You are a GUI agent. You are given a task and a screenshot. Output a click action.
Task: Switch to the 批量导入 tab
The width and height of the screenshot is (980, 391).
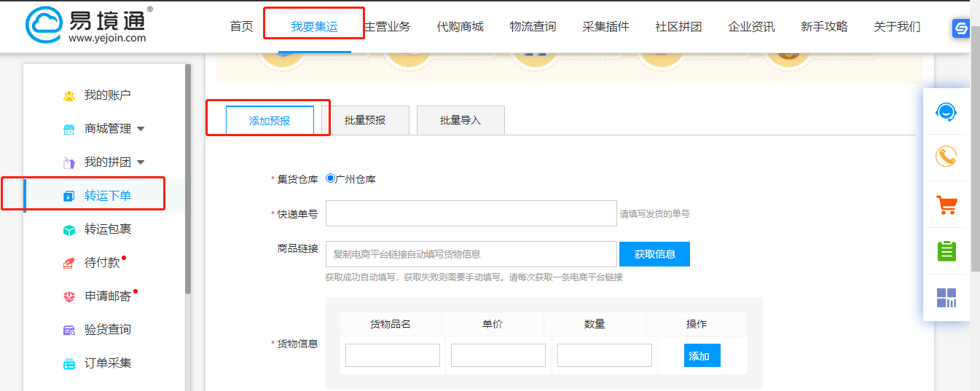click(460, 120)
